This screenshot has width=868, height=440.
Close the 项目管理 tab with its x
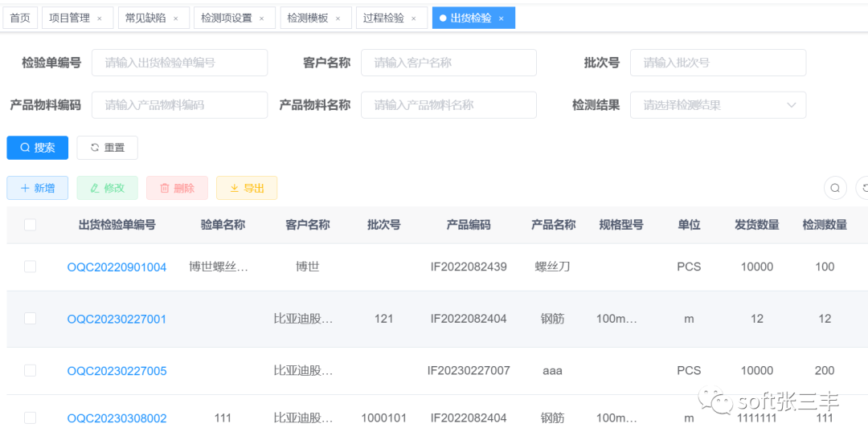coord(100,18)
